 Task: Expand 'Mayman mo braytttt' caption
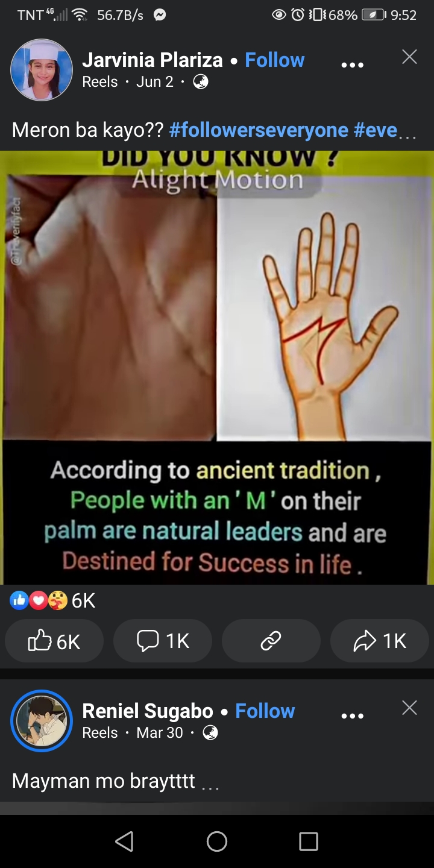coord(210,785)
